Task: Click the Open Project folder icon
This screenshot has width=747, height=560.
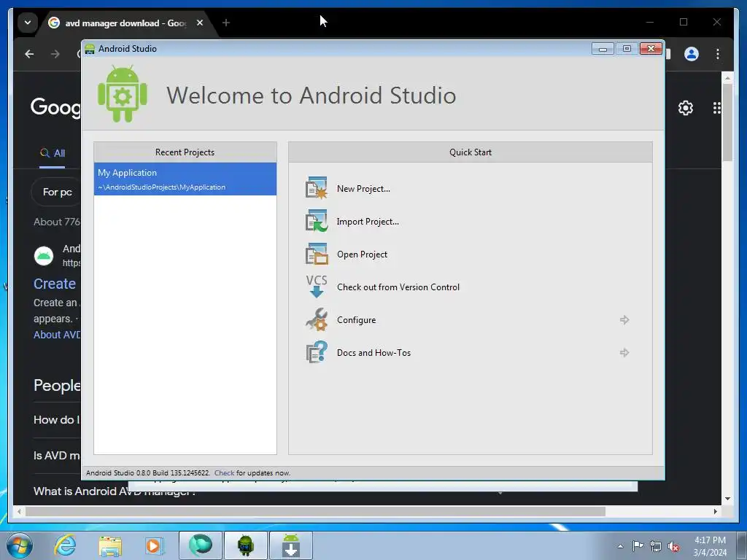Action: 317,253
